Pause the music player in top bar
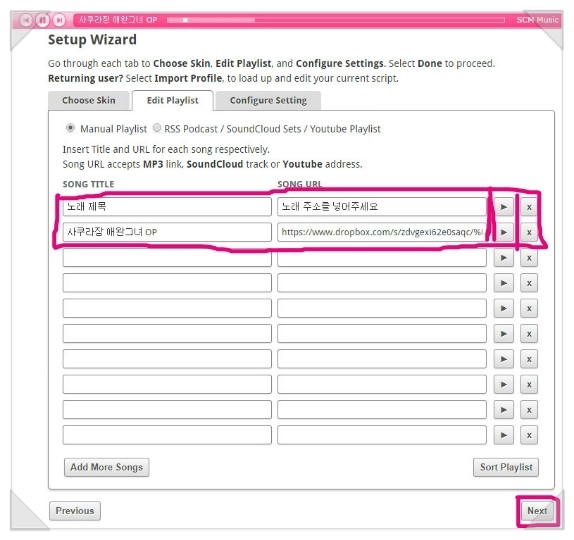 pos(42,20)
